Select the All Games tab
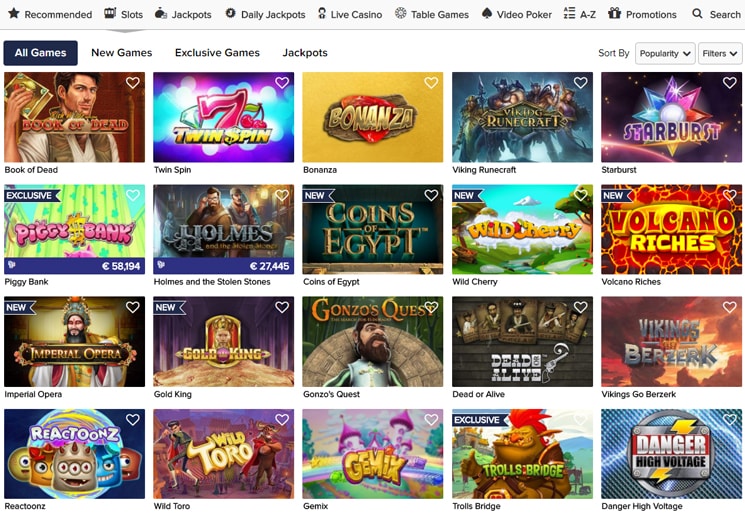Screen dimensions: 745x513 click(x=40, y=53)
